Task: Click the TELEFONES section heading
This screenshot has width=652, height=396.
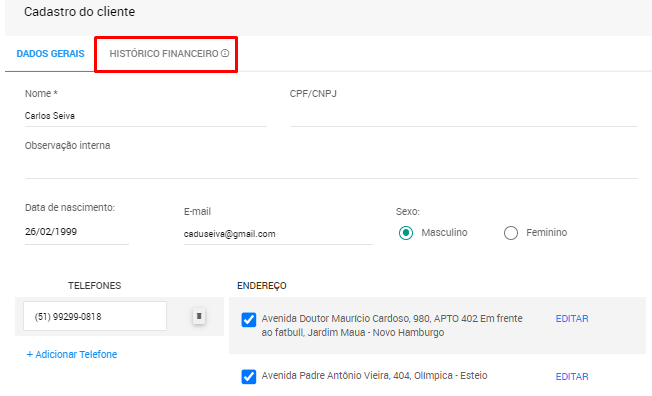Action: pos(94,286)
